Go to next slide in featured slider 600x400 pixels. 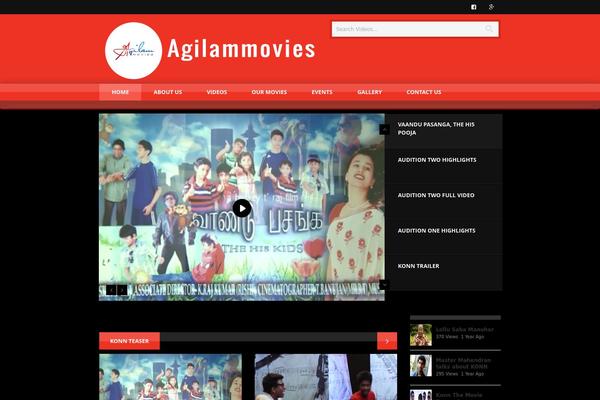point(122,290)
